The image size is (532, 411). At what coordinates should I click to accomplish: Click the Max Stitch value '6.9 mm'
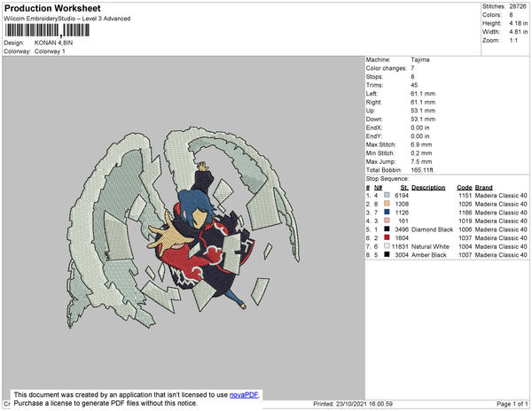[x=421, y=144]
